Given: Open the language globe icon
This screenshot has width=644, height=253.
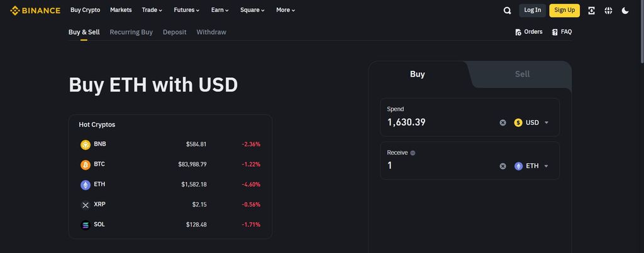Looking at the screenshot, I should (608, 11).
